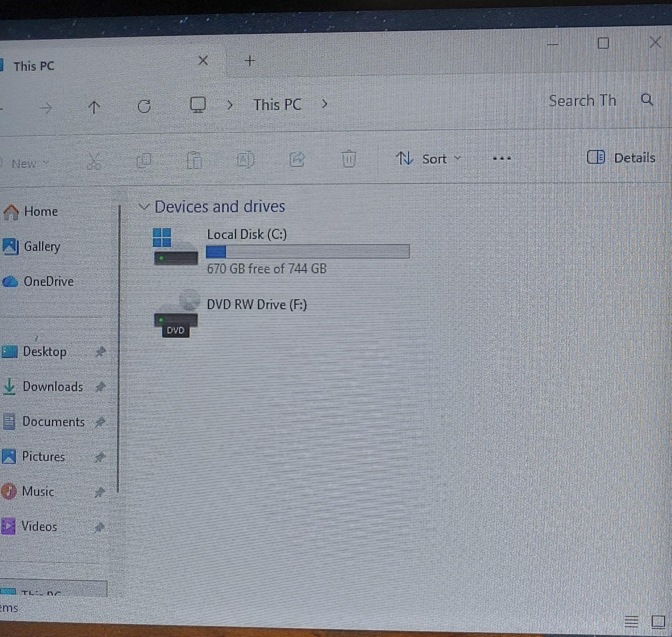Click the navigation pane scrollbar

pyautogui.click(x=118, y=348)
